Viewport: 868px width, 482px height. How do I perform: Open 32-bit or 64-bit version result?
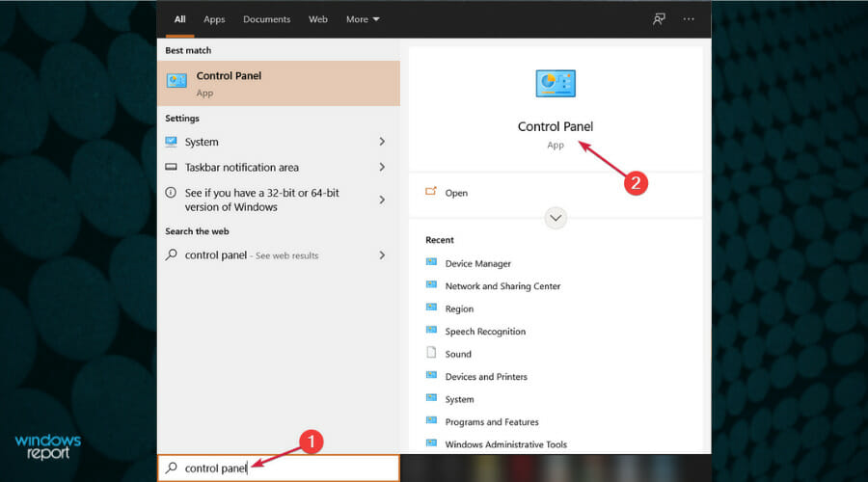click(279, 200)
